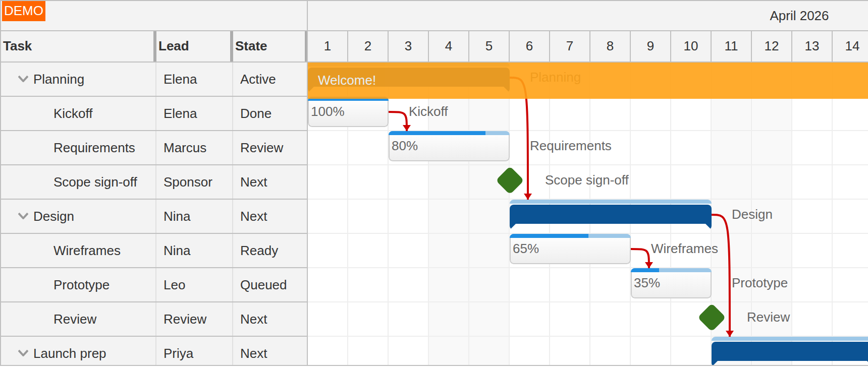Click the Requirements 80% progress bar
Image resolution: width=868 pixels, height=371 pixels.
point(449,146)
